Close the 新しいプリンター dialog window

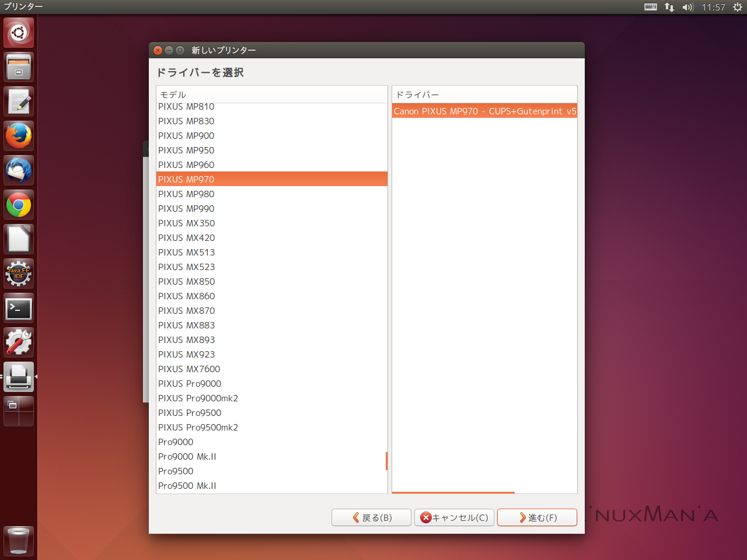click(158, 50)
